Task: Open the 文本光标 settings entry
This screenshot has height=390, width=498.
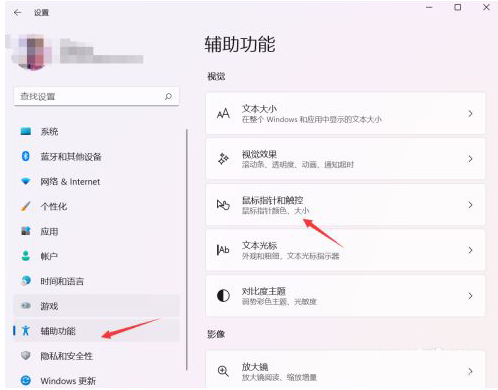Action: [x=345, y=250]
